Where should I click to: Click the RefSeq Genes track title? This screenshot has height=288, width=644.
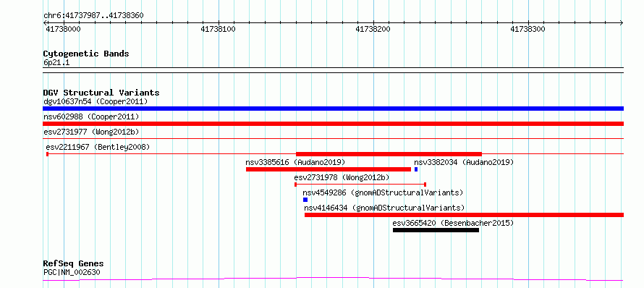(x=74, y=264)
